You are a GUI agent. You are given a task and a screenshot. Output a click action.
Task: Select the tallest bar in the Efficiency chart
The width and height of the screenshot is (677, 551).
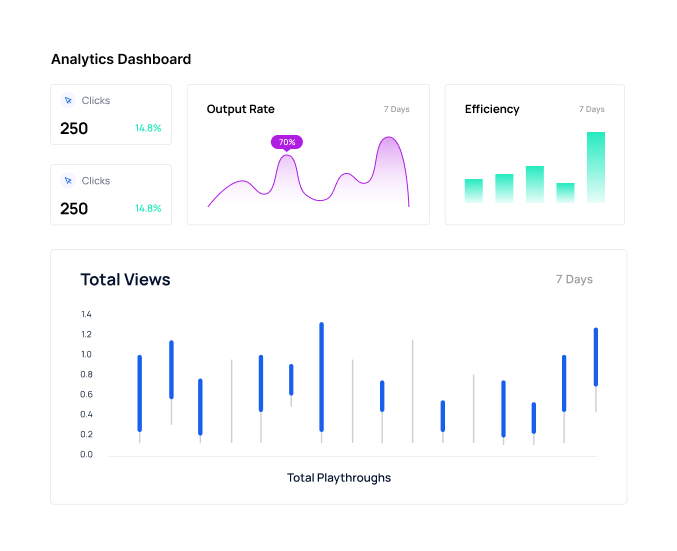pyautogui.click(x=596, y=167)
